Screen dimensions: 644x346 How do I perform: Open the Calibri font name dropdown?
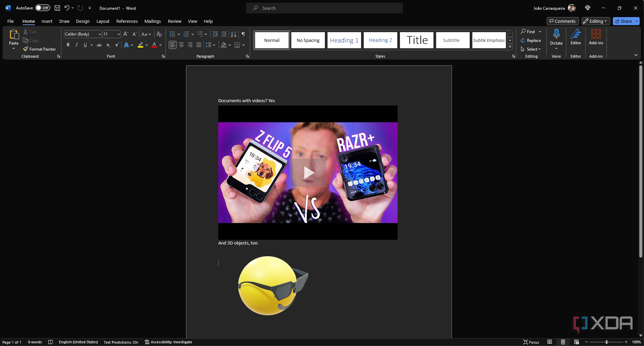click(x=100, y=34)
